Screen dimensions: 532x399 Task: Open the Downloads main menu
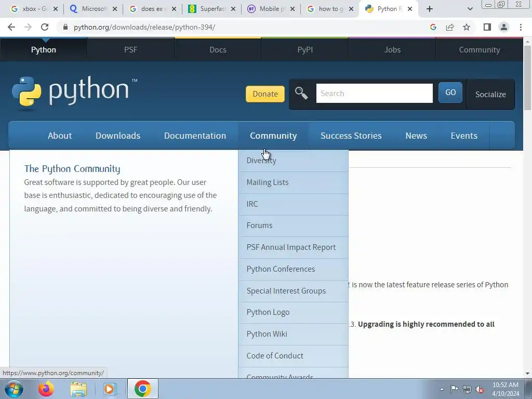click(x=118, y=136)
